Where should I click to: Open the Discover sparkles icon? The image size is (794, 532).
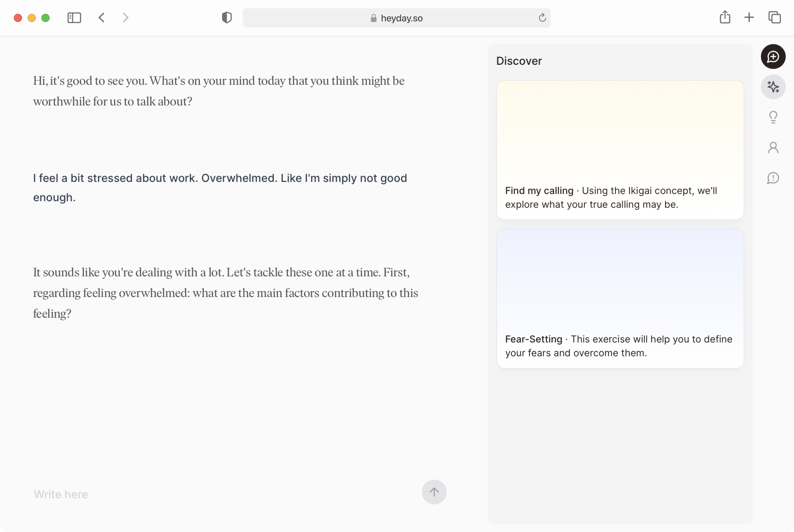773,87
